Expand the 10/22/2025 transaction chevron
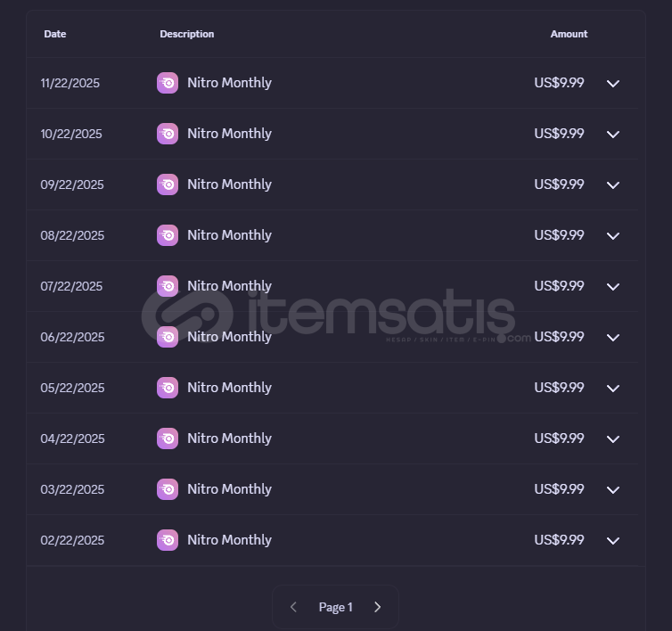 pos(613,135)
